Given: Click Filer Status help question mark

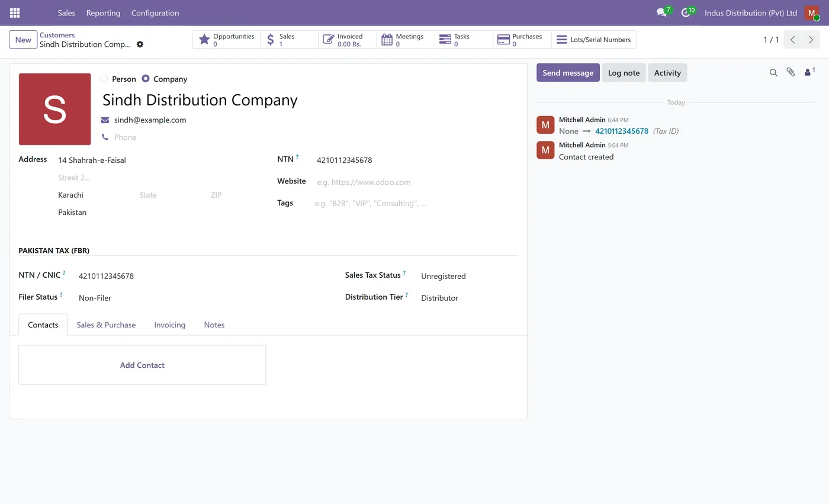Looking at the screenshot, I should (61, 294).
